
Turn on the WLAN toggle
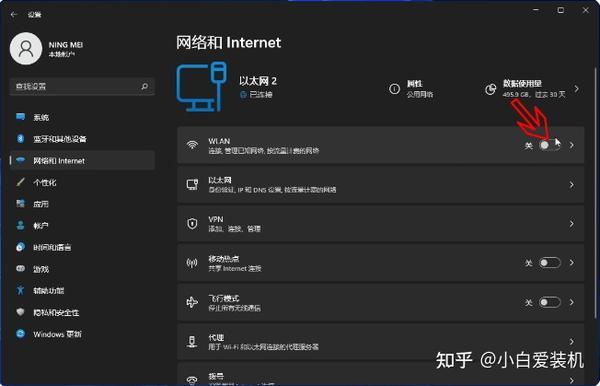(549, 145)
